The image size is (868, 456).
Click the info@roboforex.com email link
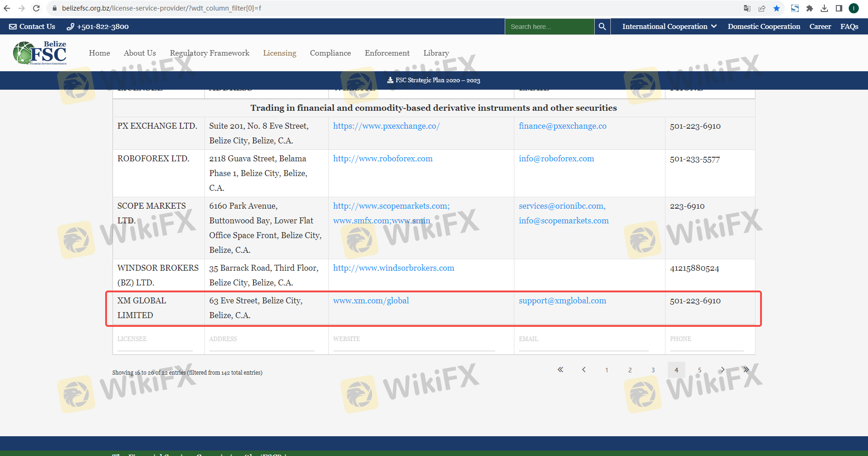coord(556,159)
